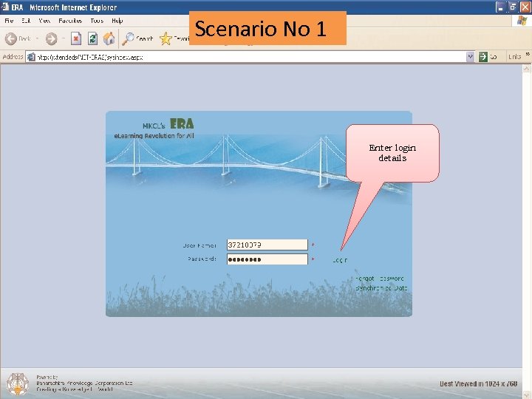Click the green Go arrow icon
Viewport: 532px width, 399px height.
pos(482,57)
